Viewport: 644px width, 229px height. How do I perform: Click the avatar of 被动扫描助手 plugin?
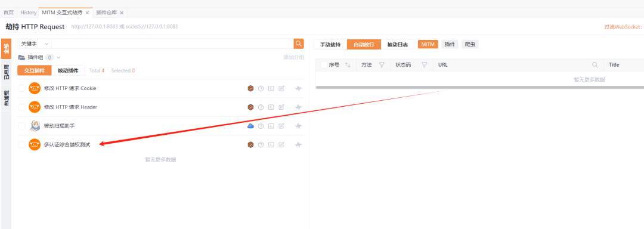(35, 126)
